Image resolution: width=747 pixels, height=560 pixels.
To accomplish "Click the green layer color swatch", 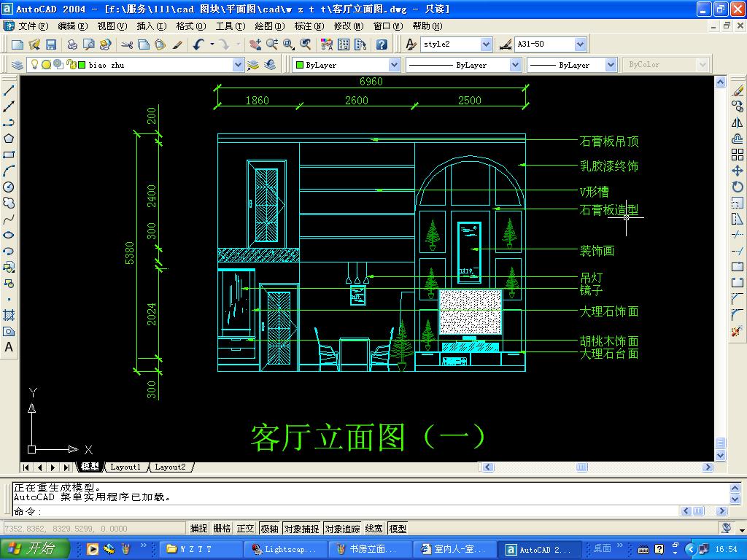I will pos(82,65).
